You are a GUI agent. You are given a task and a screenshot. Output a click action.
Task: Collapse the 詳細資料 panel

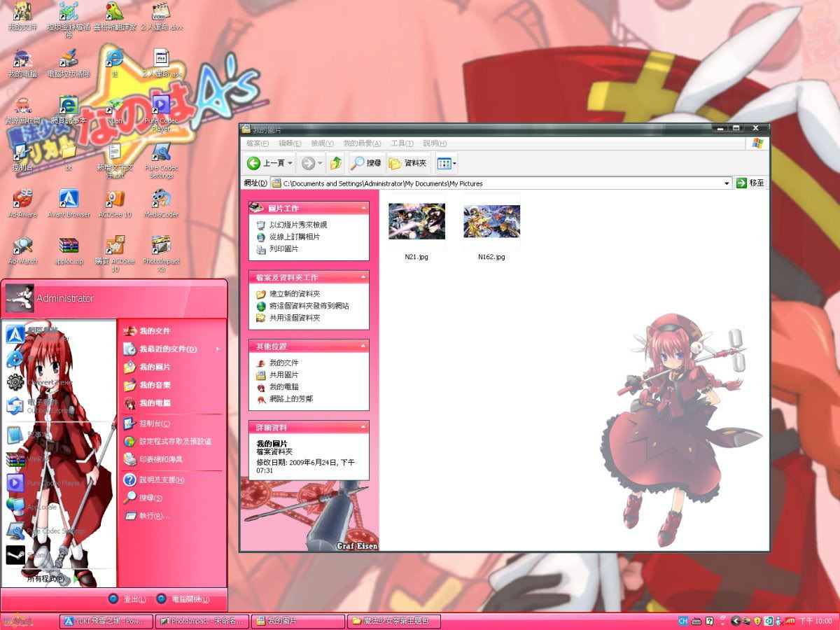pyautogui.click(x=364, y=427)
